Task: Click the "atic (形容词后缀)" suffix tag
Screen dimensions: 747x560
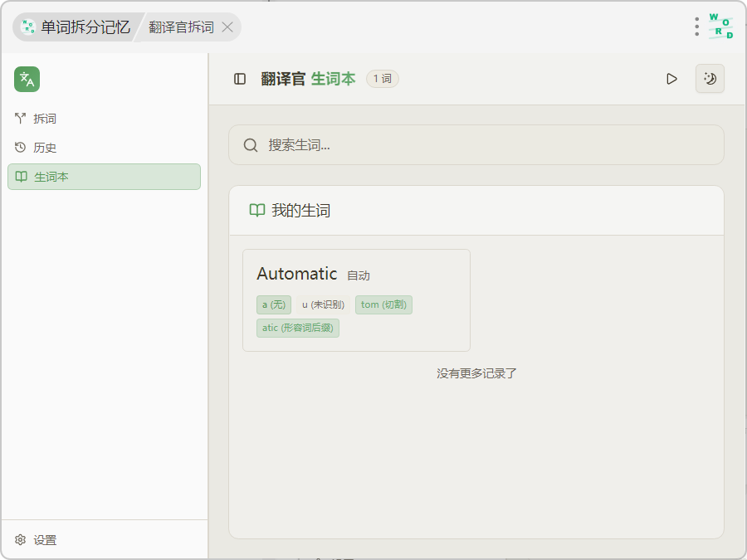Action: pyautogui.click(x=298, y=328)
